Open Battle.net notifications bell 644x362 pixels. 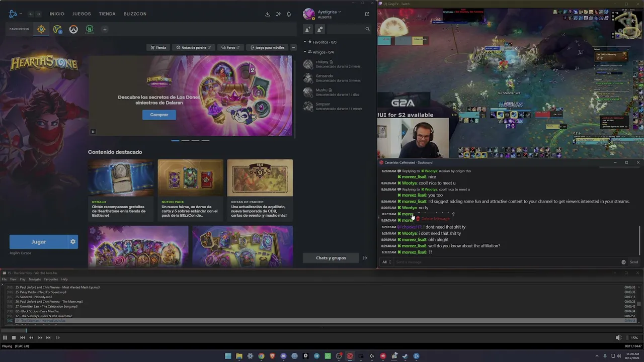[x=289, y=14]
